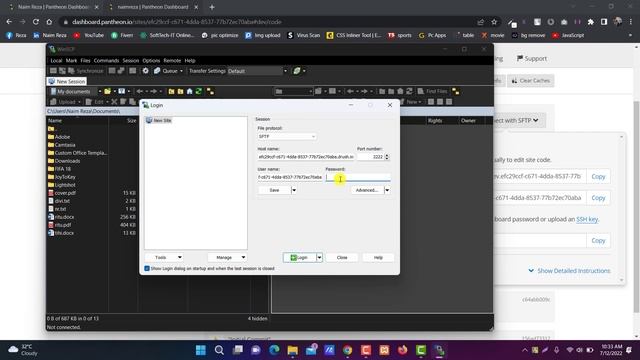
Task: Expand Show Detailed Instructions
Action: 569,271
